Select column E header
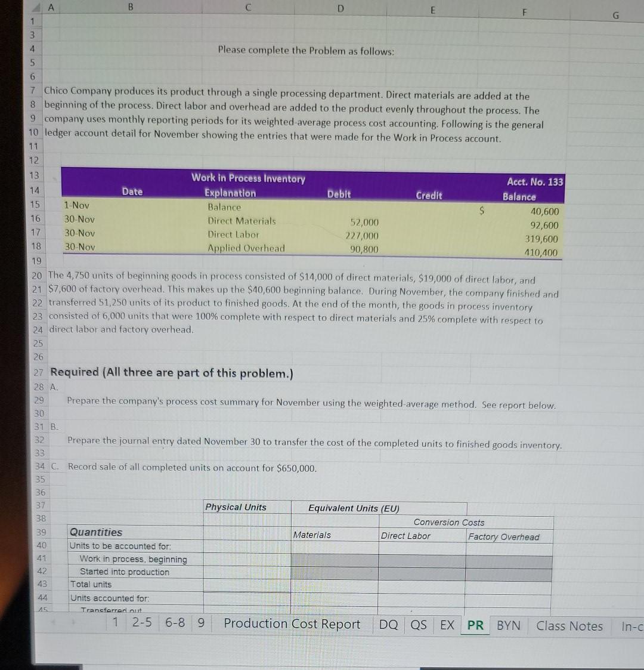Image resolution: width=644 pixels, height=670 pixels. tap(432, 10)
